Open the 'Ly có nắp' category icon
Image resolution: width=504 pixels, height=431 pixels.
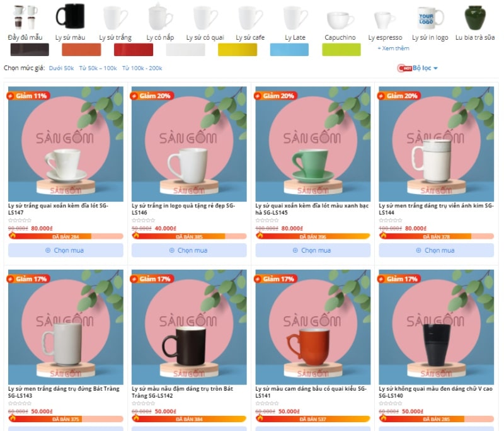pos(160,16)
